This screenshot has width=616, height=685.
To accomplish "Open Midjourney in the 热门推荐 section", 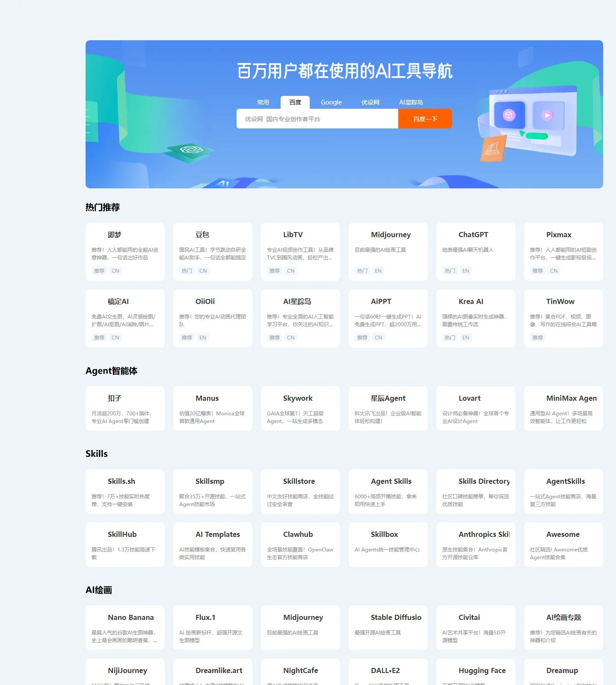I will tap(388, 252).
